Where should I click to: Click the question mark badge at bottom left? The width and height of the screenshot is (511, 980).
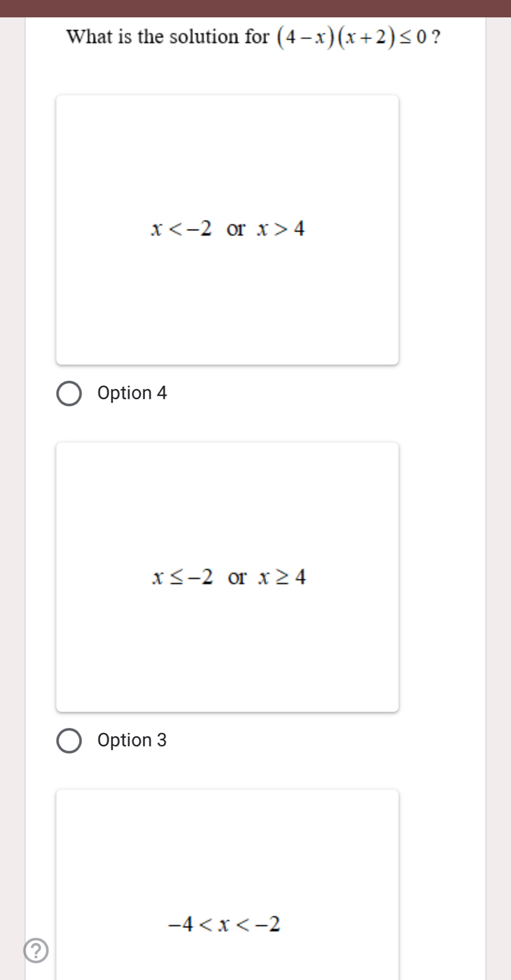(x=36, y=949)
